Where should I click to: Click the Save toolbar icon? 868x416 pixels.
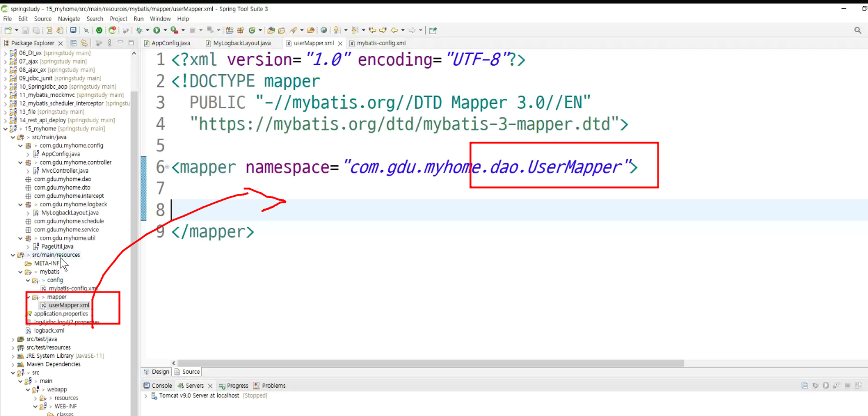click(x=26, y=30)
